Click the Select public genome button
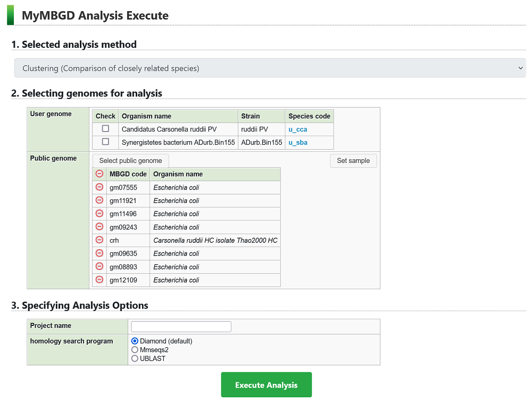This screenshot has height=401, width=532. coord(130,161)
